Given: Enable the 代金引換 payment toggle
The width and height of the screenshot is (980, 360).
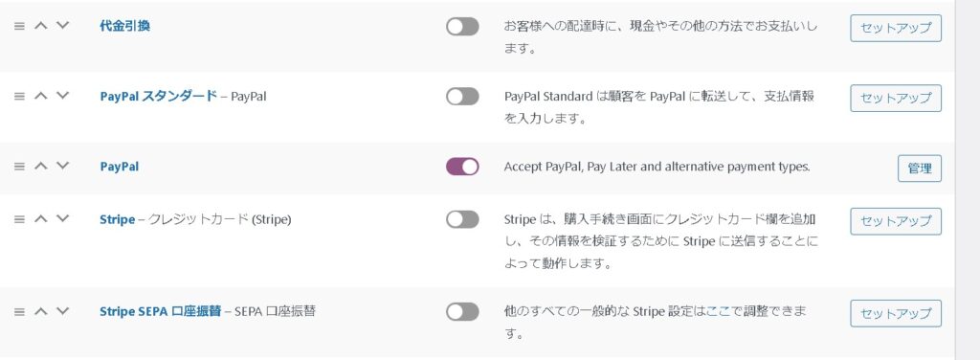Looking at the screenshot, I should 462,26.
